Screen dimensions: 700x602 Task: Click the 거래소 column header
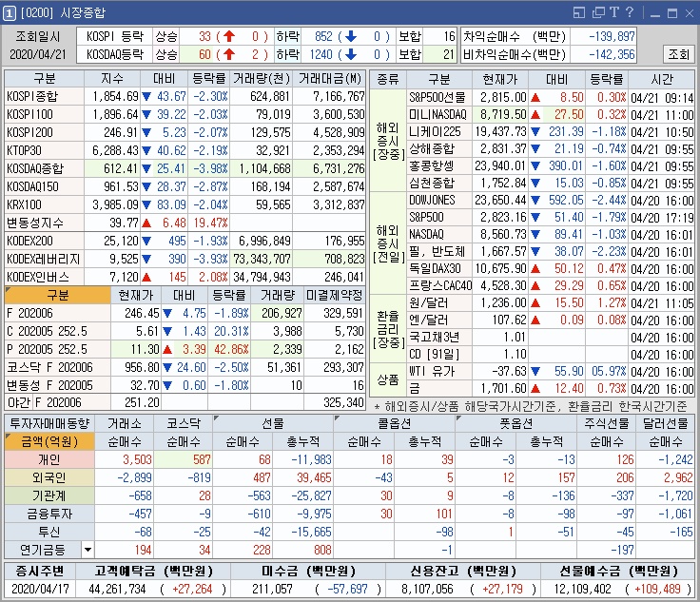124,423
